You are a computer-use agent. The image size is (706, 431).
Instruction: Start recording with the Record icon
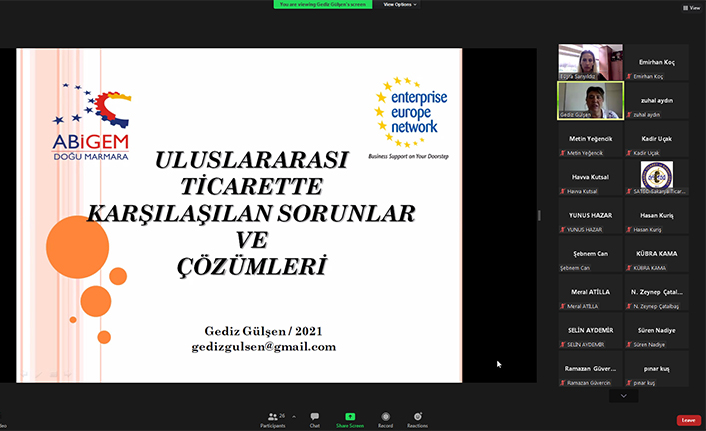click(385, 416)
